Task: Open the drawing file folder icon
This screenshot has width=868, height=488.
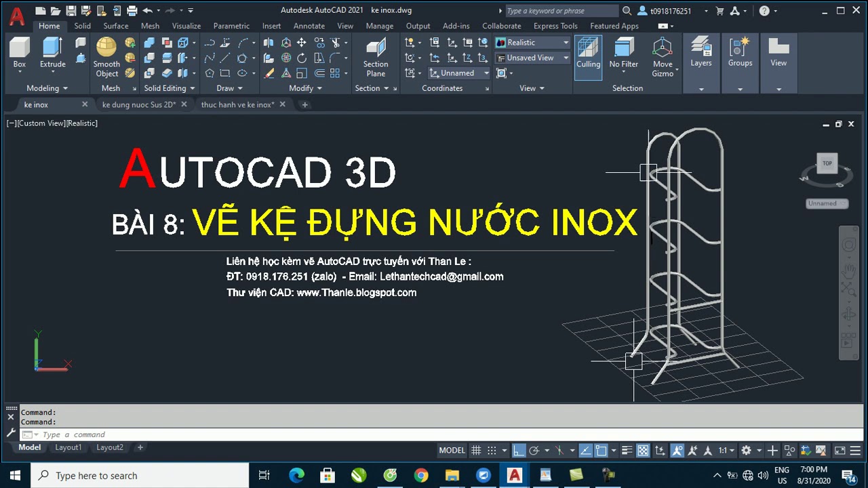Action: (x=56, y=10)
